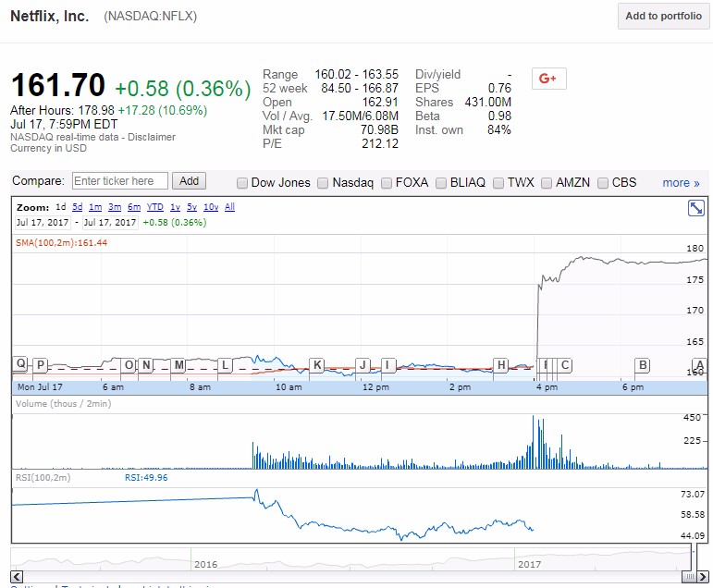713x588 pixels.
Task: Click the RSI:49.96 value label
Action: click(x=146, y=478)
